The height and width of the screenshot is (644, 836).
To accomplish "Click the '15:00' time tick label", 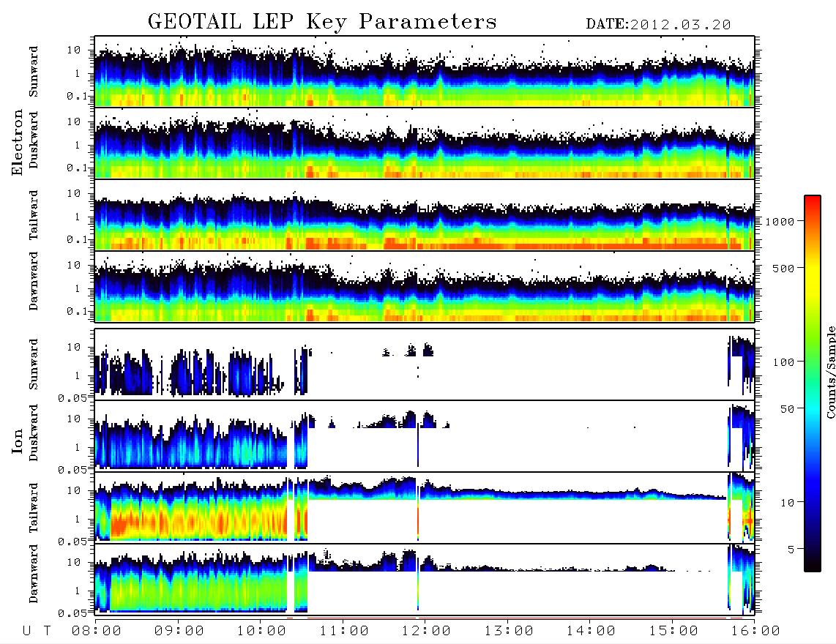I will [673, 631].
